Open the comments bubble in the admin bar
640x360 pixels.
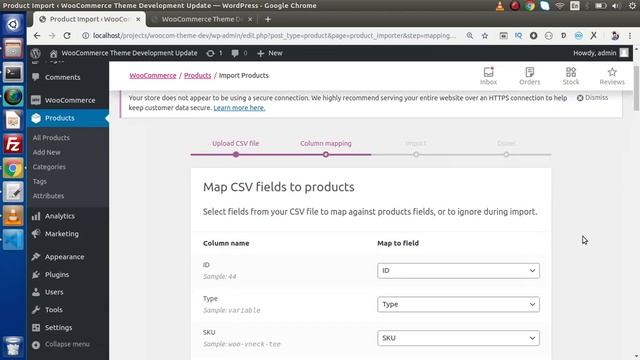(239, 53)
